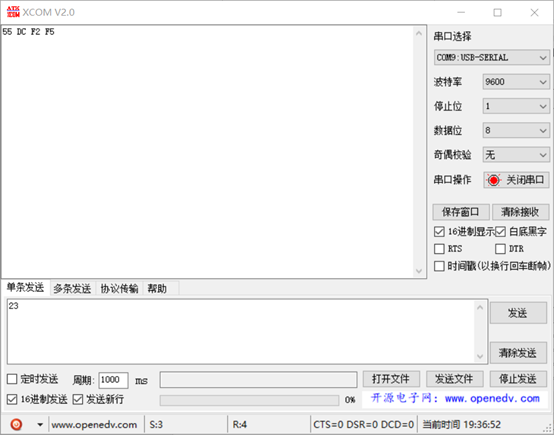Click the file path input field
This screenshot has width=554, height=435.
(x=258, y=380)
